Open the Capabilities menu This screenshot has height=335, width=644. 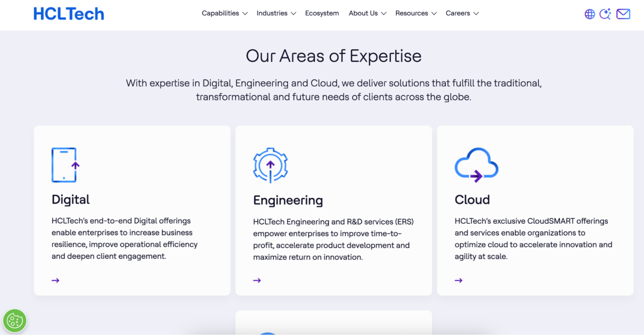(220, 13)
